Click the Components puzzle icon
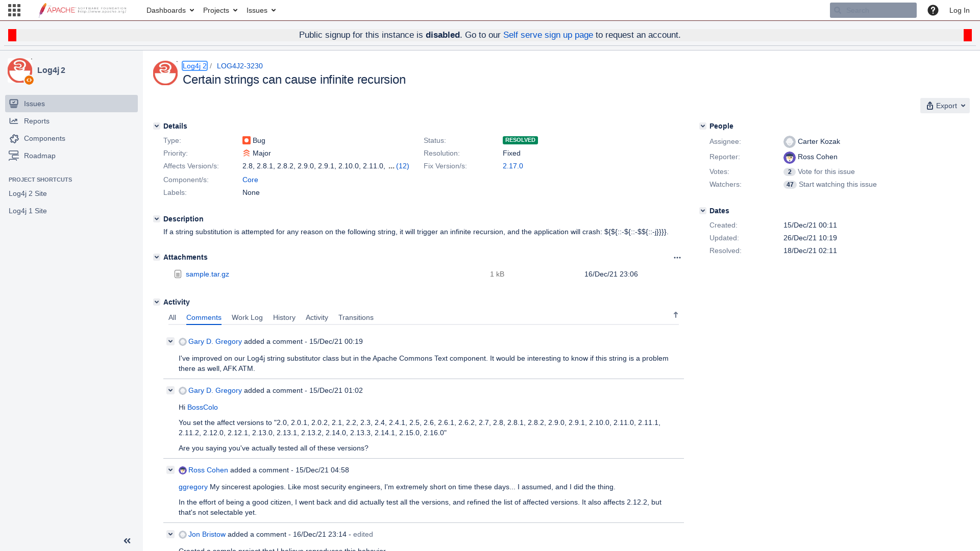The image size is (980, 551). (x=14, y=138)
